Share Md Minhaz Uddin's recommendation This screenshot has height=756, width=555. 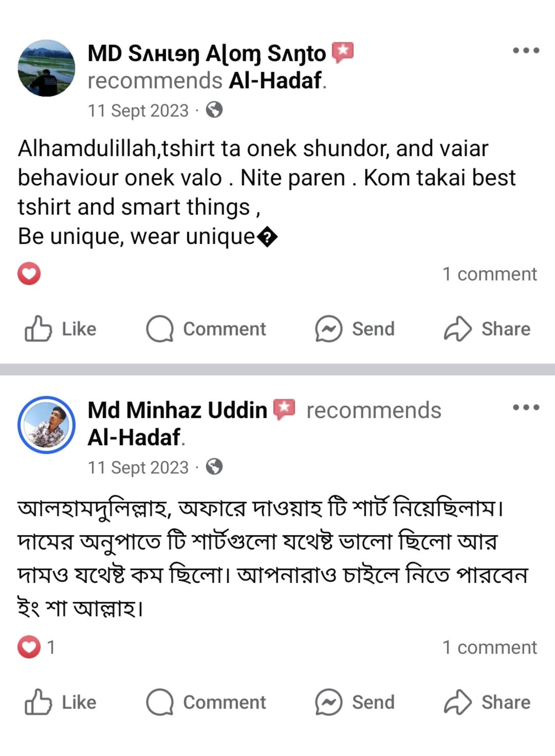point(487,702)
